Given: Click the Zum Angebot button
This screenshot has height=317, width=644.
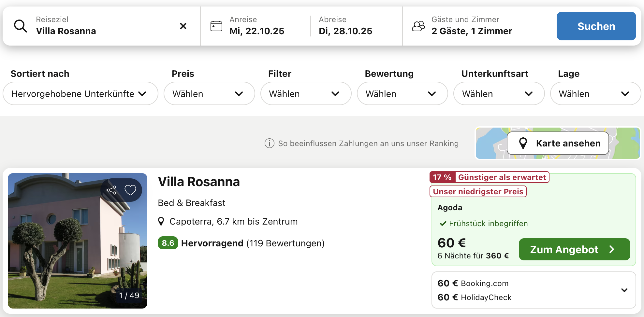Looking at the screenshot, I should coord(574,249).
